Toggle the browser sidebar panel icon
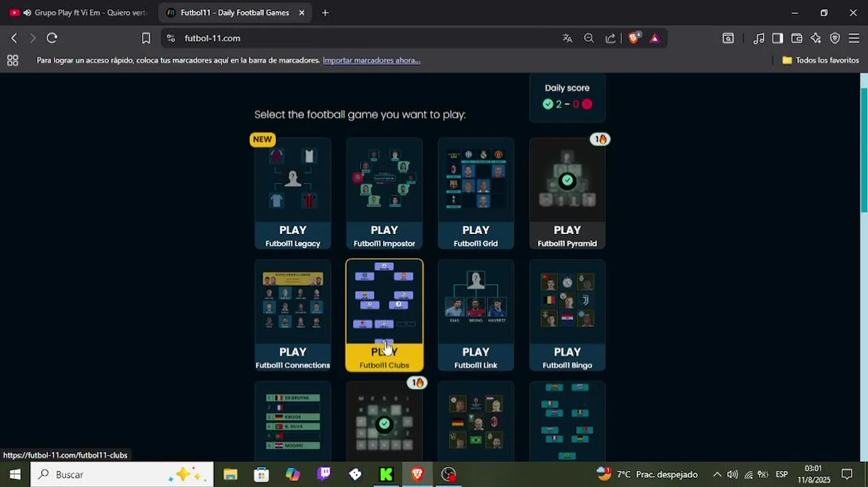The image size is (868, 487). [x=777, y=39]
